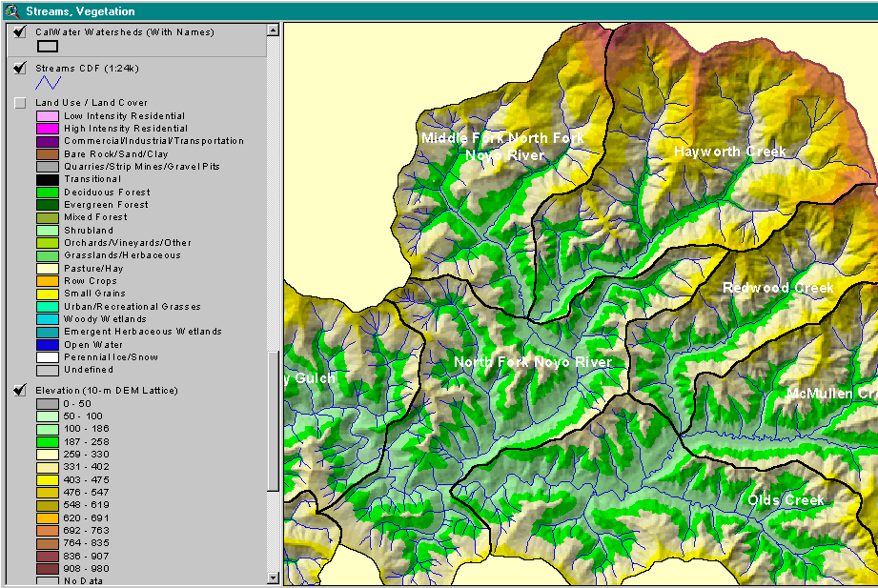The height and width of the screenshot is (588, 878).
Task: Click the Mixed Forest swatch
Action: (x=48, y=217)
